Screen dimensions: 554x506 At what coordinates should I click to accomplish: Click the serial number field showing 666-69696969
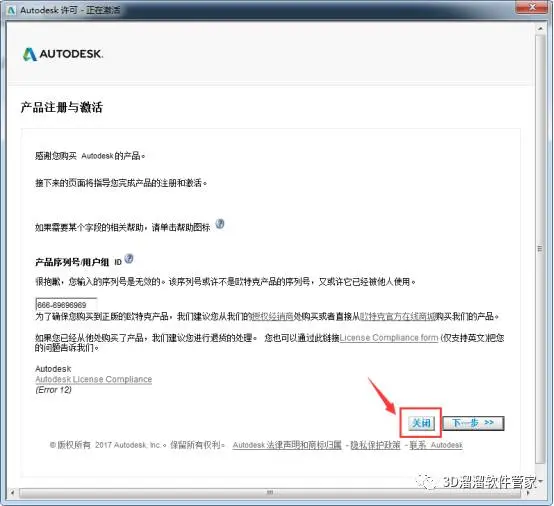pyautogui.click(x=66, y=305)
